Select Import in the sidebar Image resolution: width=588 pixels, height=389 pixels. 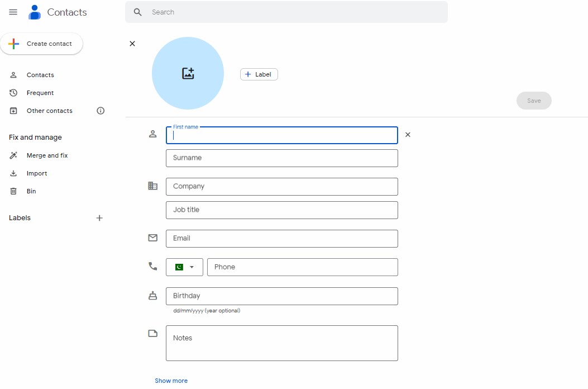(37, 173)
